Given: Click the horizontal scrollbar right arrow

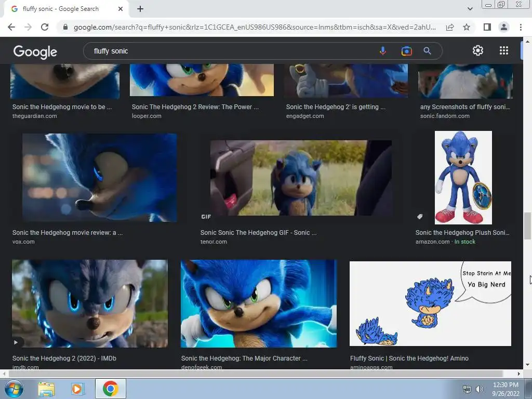Looking at the screenshot, I should [519, 374].
